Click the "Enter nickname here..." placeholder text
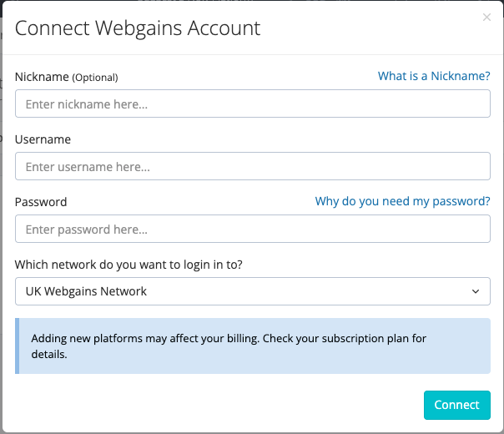This screenshot has width=504, height=434. [x=87, y=104]
